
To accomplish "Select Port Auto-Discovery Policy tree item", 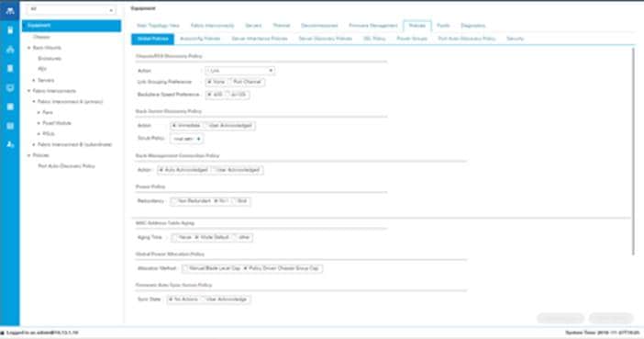I will click(x=67, y=166).
